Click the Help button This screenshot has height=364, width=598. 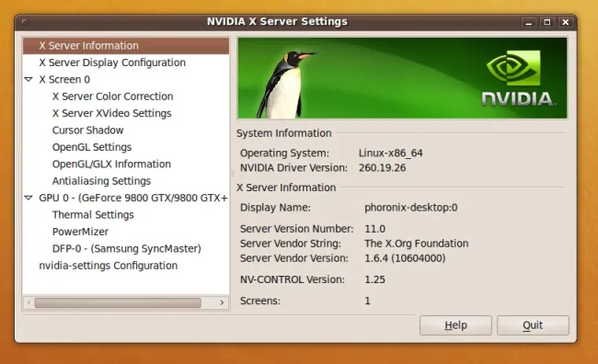pos(455,325)
